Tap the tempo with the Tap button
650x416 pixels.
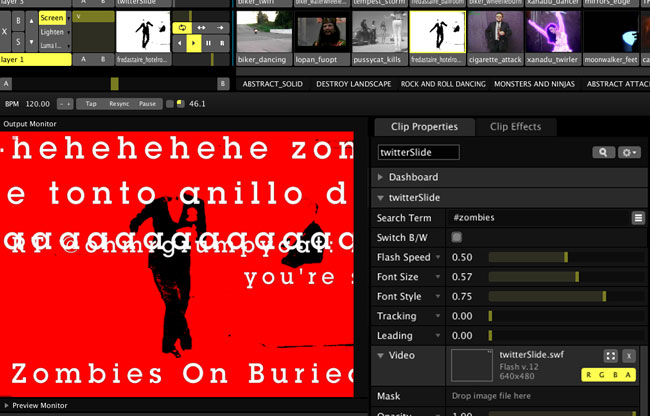coord(91,104)
